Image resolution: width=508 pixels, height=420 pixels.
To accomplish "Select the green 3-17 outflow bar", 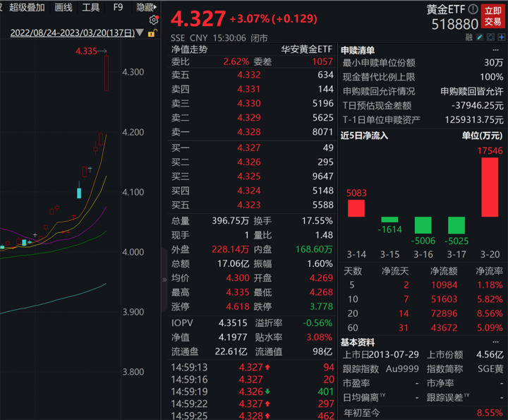I will 456,225.
